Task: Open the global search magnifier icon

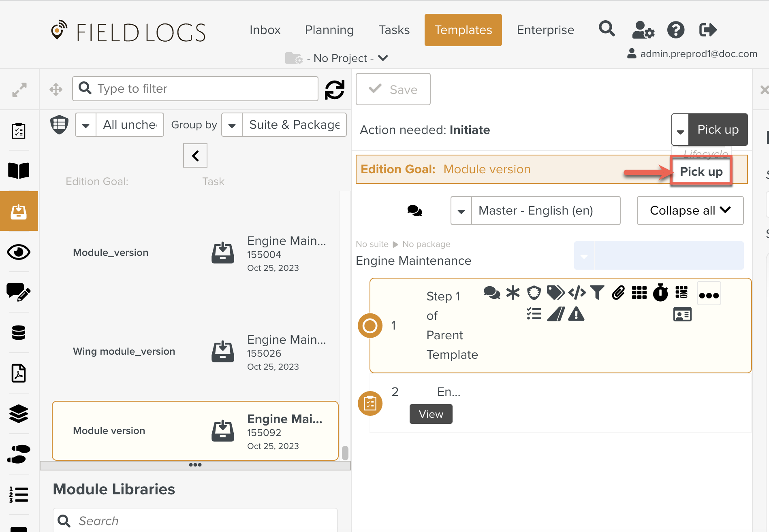Action: point(607,29)
